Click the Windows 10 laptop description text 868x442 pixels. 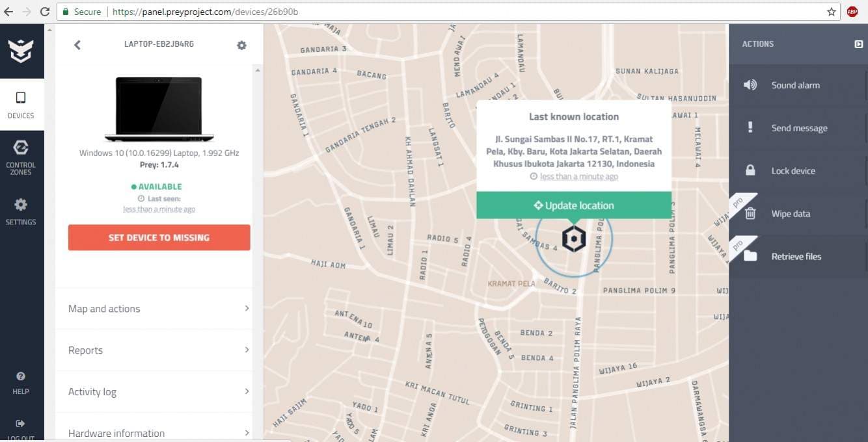coord(159,153)
